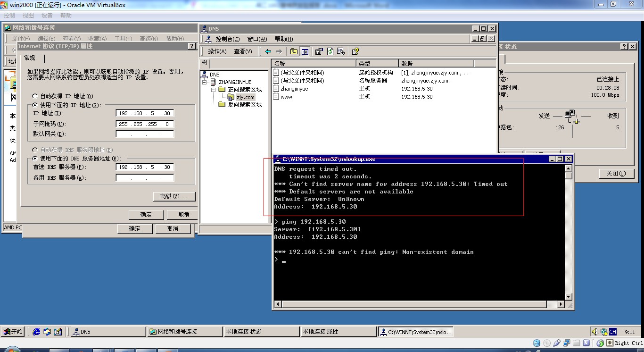Open the 窗口(W) menu in DNS window
The height and width of the screenshot is (352, 644).
coord(257,39)
